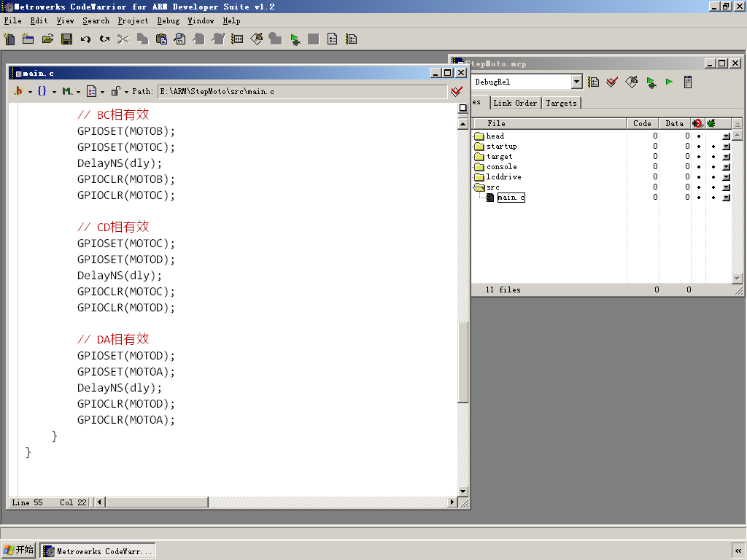747x560 pixels.
Task: Toggle target inclusion dot for main.c
Action: pos(699,197)
